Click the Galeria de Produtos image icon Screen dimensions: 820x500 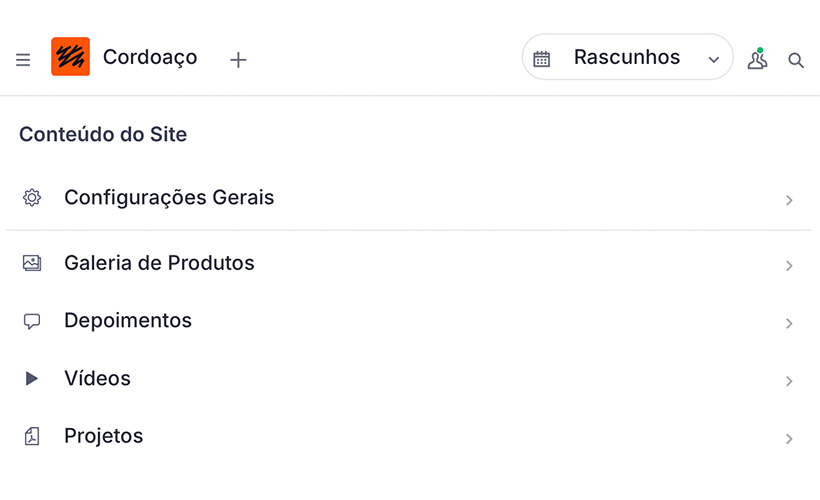(32, 263)
